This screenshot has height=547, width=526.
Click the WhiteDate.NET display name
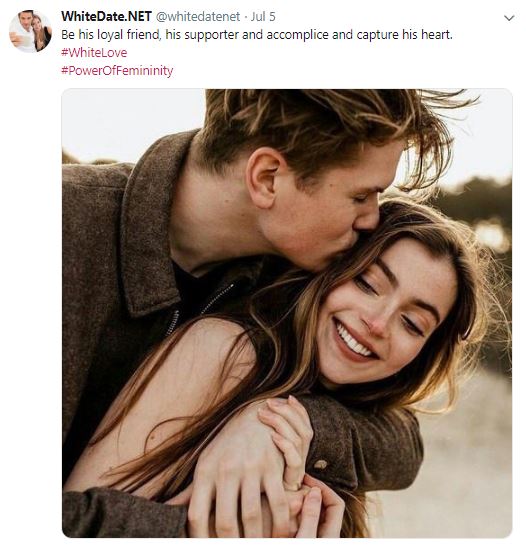tap(106, 16)
